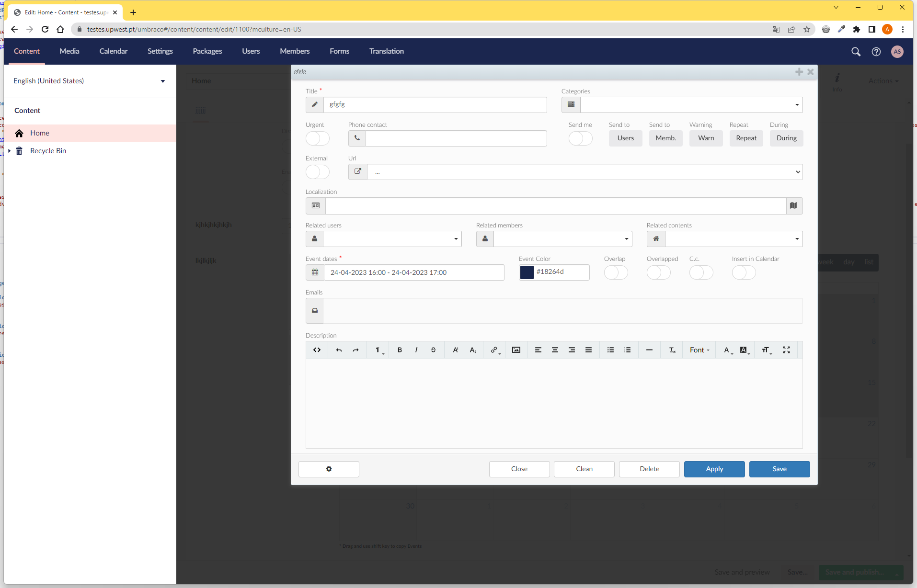Switch to the Settings section
The width and height of the screenshot is (917, 588).
160,51
